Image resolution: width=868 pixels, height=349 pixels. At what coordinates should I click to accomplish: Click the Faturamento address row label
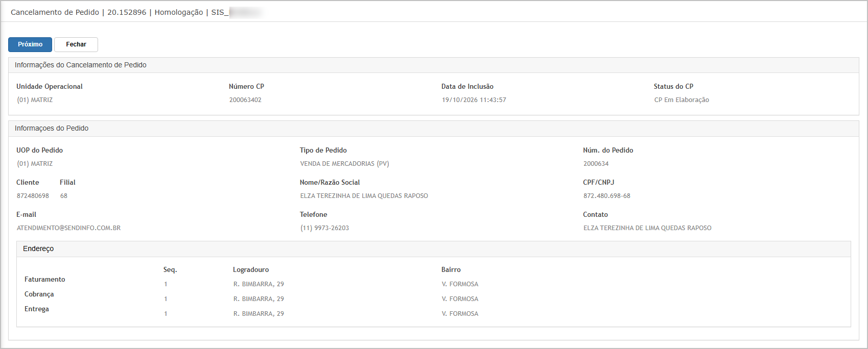(45, 279)
